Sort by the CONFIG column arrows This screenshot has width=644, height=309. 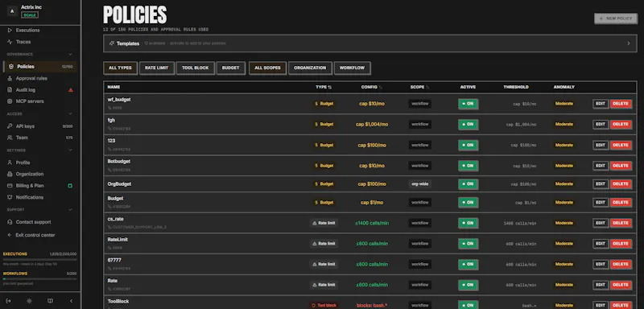[x=380, y=88]
